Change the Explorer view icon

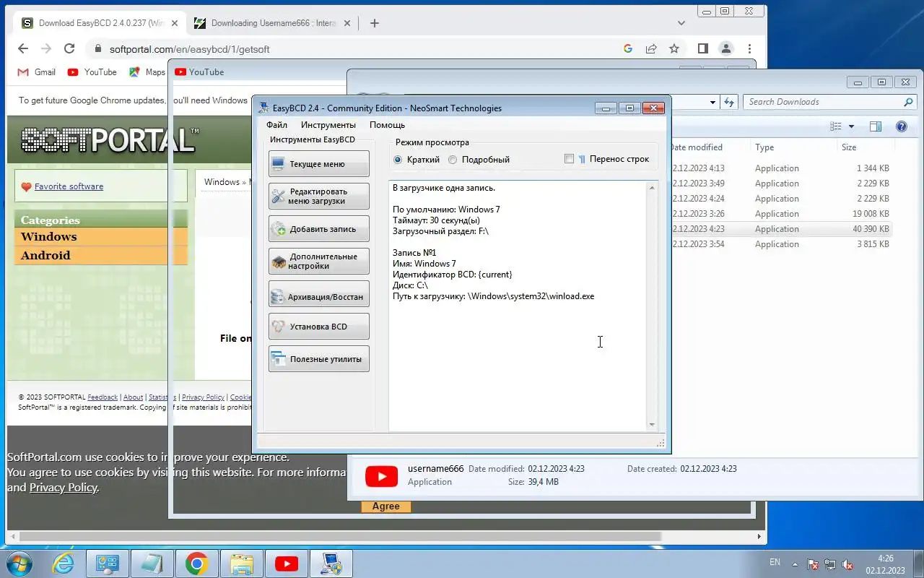click(x=836, y=126)
